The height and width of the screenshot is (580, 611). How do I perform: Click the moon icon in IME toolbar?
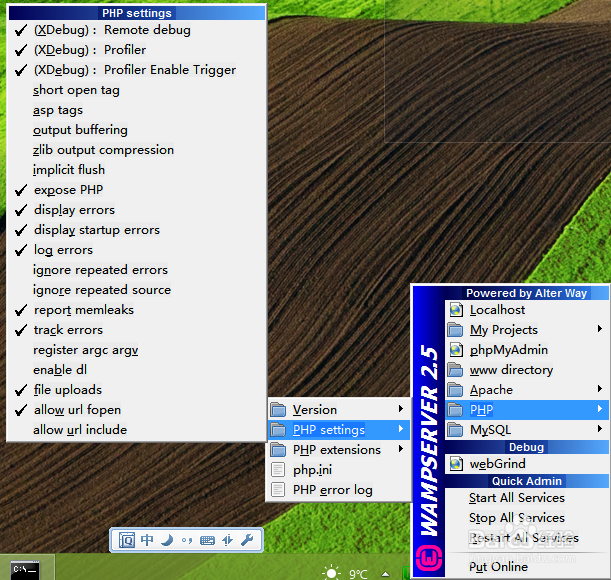pyautogui.click(x=167, y=540)
